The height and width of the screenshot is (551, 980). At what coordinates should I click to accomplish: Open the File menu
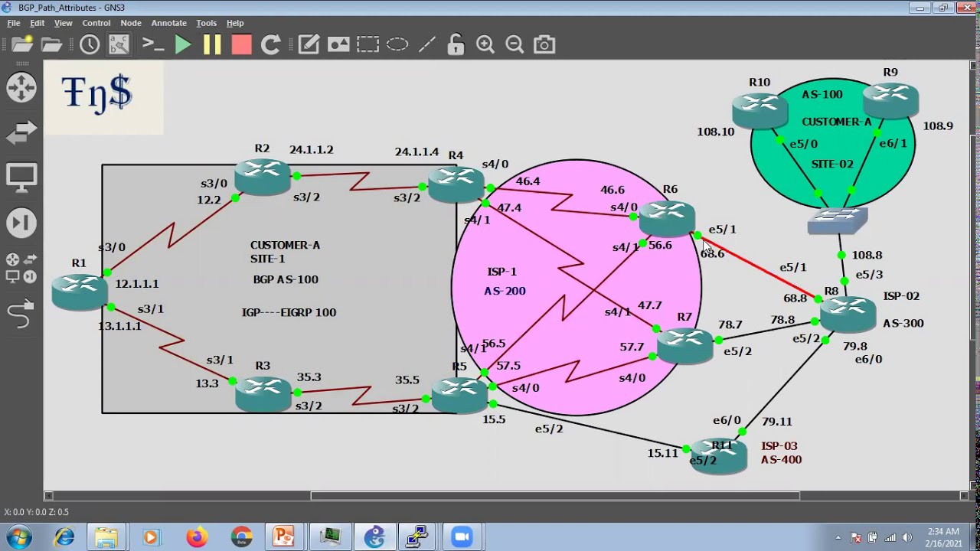[14, 23]
